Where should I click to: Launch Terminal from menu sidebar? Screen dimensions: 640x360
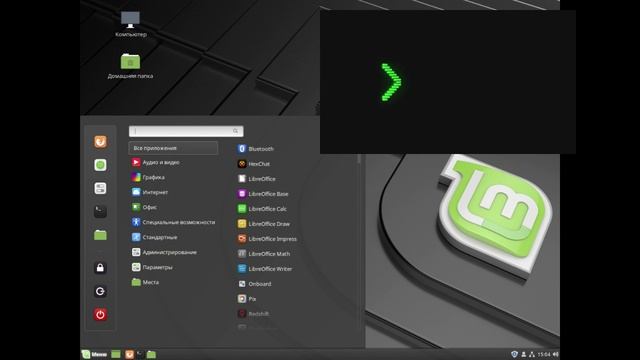[100, 211]
